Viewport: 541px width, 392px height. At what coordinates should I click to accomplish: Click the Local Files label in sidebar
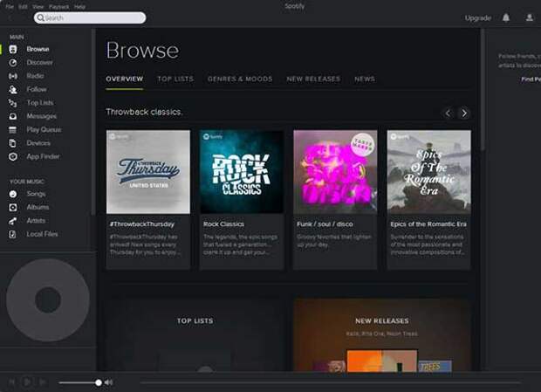(42, 234)
